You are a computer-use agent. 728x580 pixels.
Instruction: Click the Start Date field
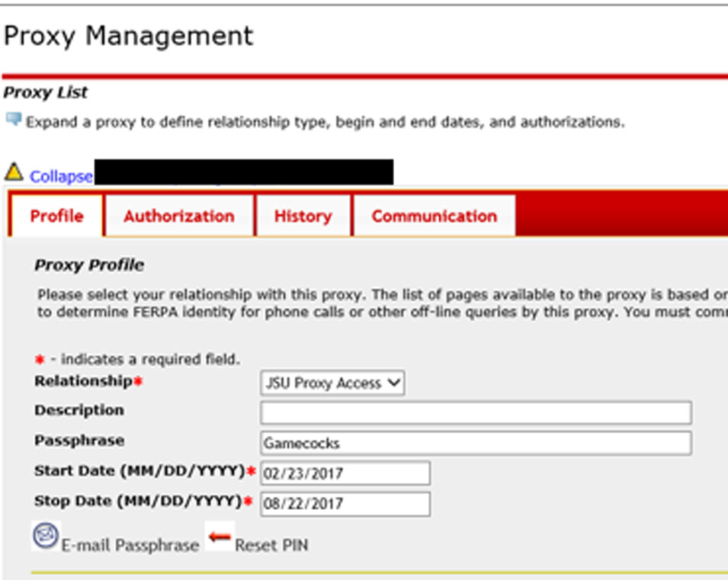[x=345, y=473]
